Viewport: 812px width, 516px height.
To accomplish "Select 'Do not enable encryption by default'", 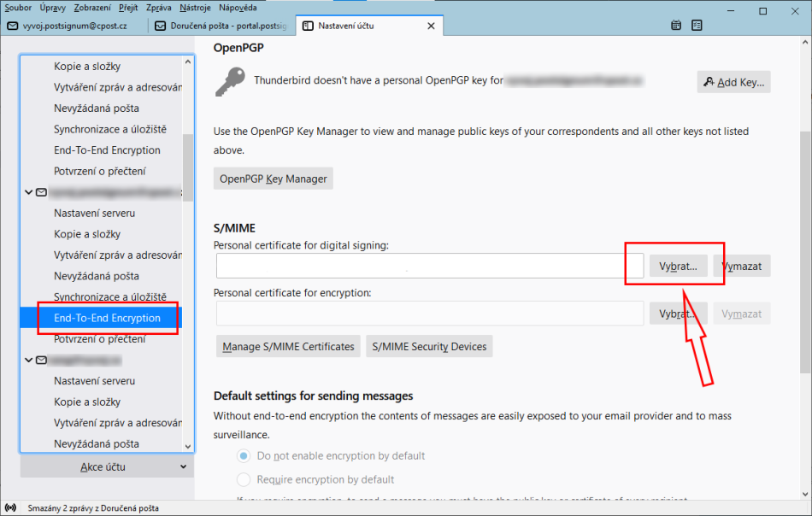I will coord(244,456).
